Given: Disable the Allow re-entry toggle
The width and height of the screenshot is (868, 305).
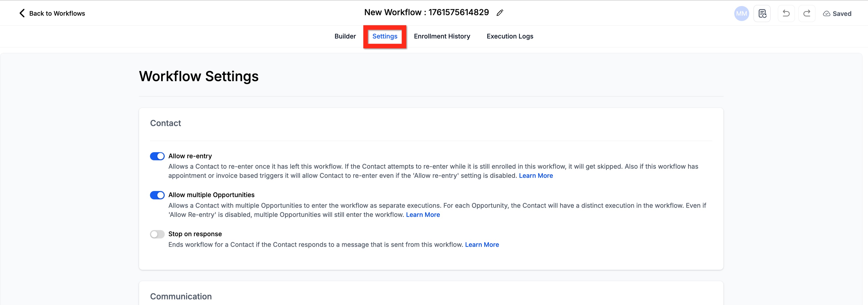Looking at the screenshot, I should click(157, 156).
